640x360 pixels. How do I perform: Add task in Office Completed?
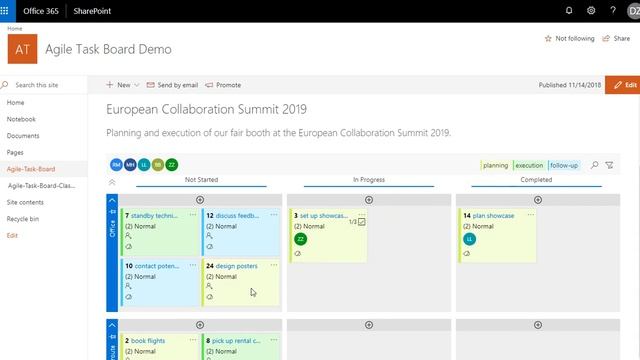coord(538,200)
